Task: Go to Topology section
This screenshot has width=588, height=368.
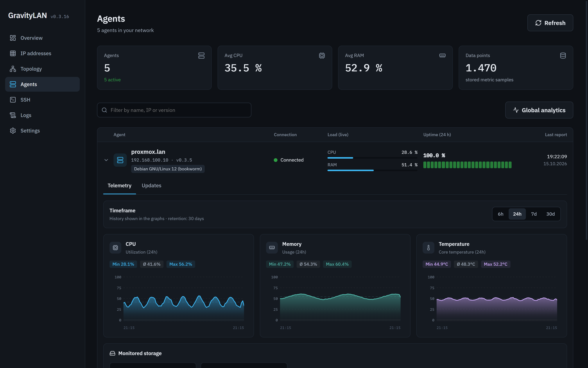Action: pyautogui.click(x=42, y=69)
